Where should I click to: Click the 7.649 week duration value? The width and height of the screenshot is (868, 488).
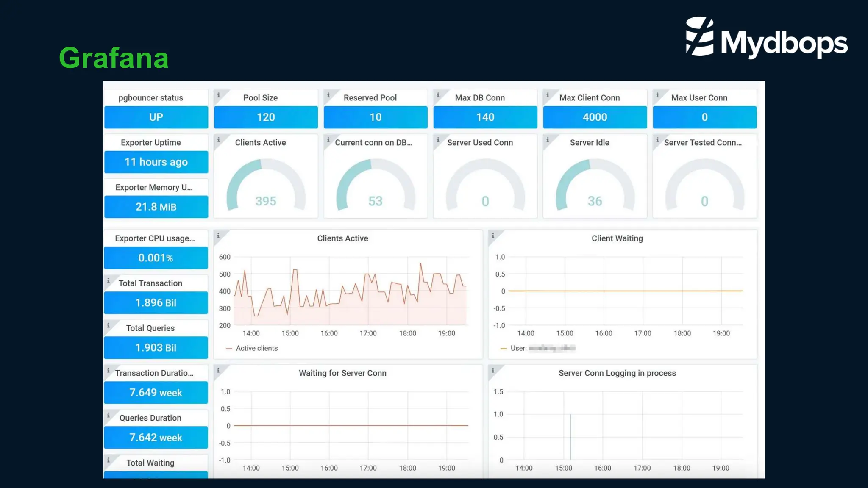coord(156,393)
